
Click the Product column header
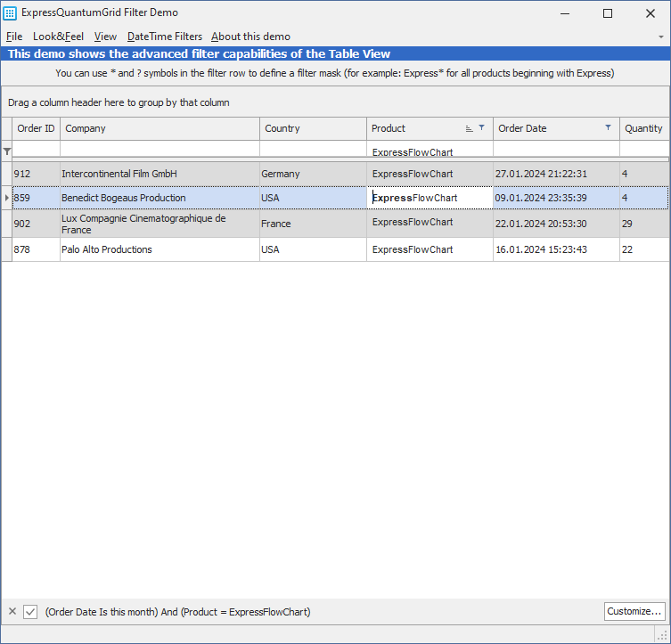click(430, 128)
